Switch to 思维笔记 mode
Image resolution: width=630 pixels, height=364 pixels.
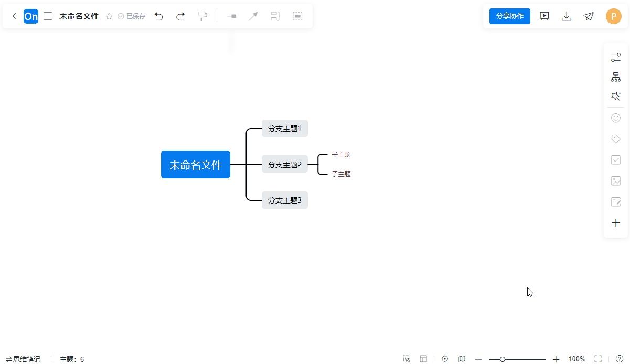click(x=23, y=359)
